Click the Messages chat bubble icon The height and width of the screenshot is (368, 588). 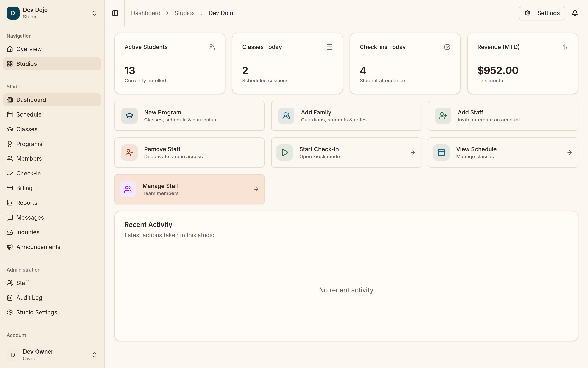(10, 218)
